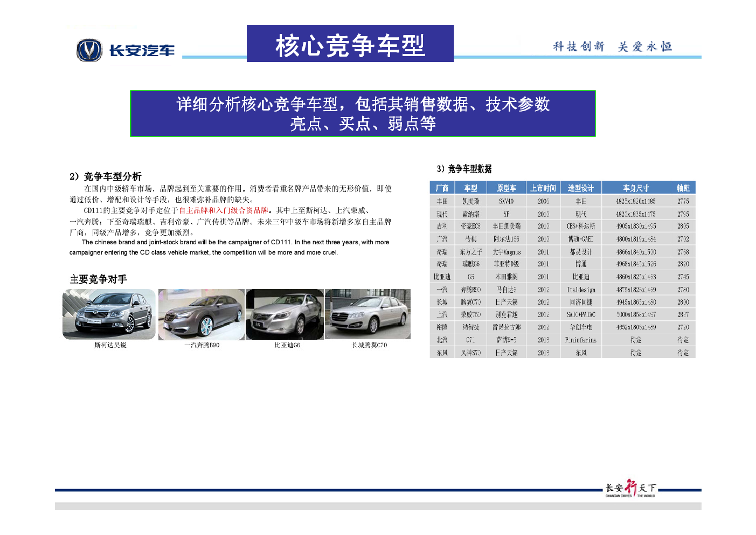Select the 裕隆 manufacturer cell

[x=442, y=327]
